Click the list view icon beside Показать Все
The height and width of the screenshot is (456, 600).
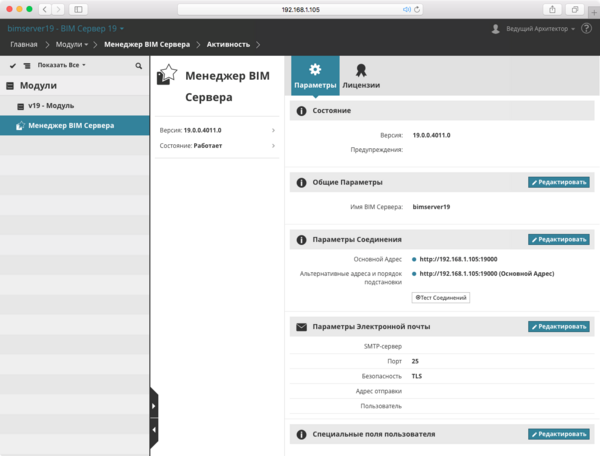point(27,66)
